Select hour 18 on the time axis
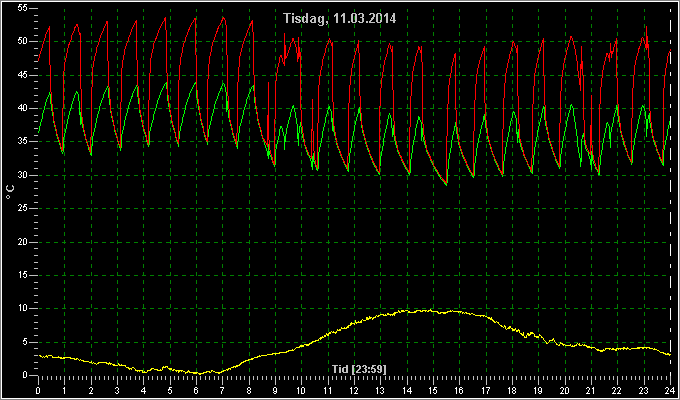The image size is (680, 400). click(x=512, y=390)
